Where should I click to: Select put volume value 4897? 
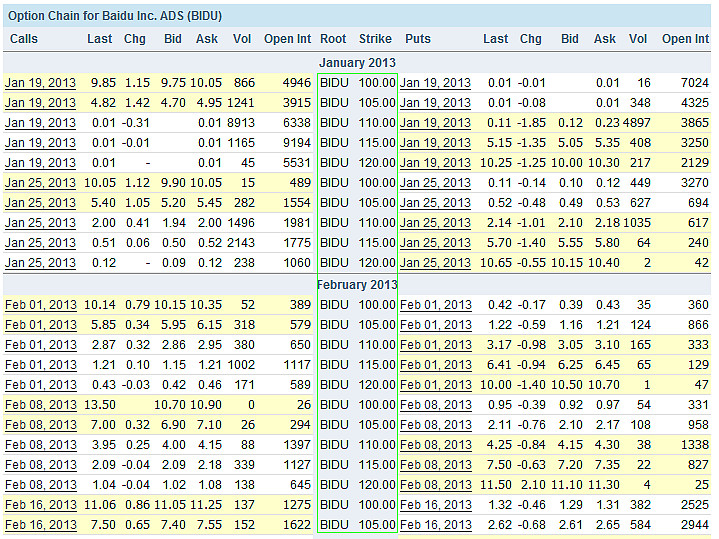pyautogui.click(x=637, y=123)
